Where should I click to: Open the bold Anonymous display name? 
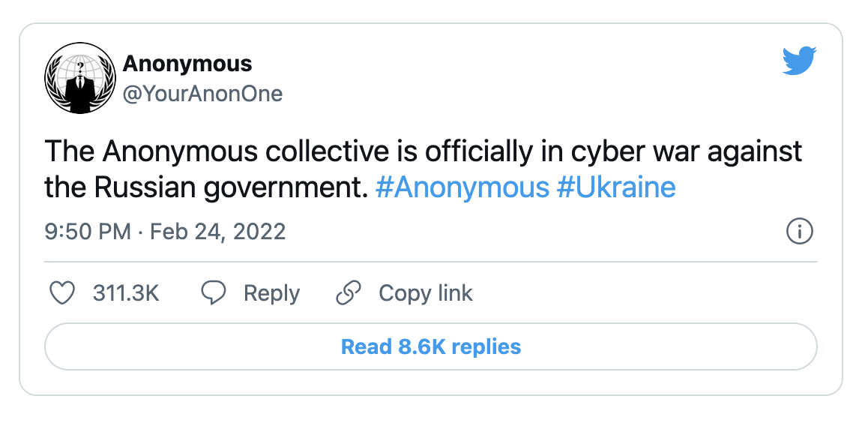(x=187, y=64)
